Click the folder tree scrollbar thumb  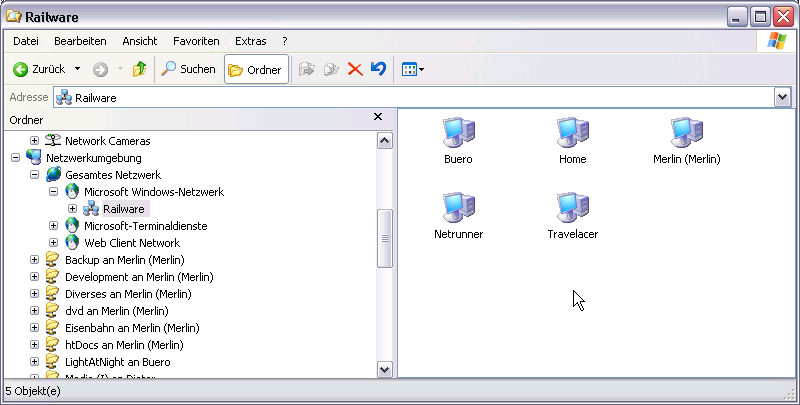coord(385,238)
